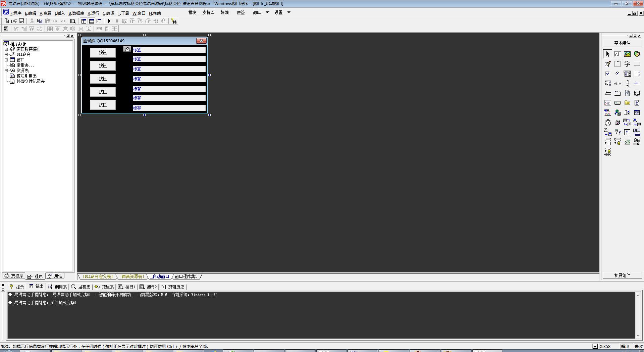
Task: Click the Open file toolbar icon
Action: click(14, 21)
